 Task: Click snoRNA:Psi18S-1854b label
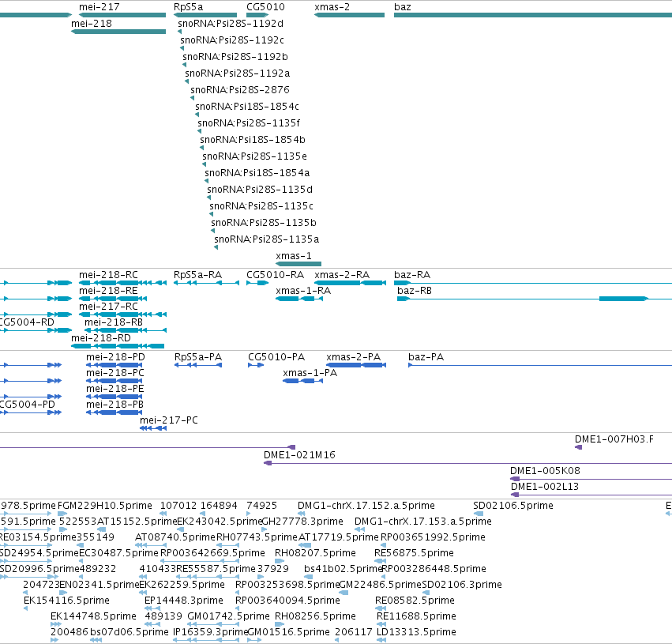click(x=253, y=140)
